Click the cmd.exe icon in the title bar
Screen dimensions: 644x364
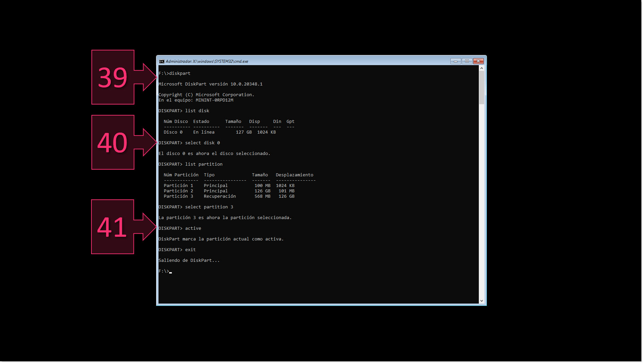(x=161, y=61)
